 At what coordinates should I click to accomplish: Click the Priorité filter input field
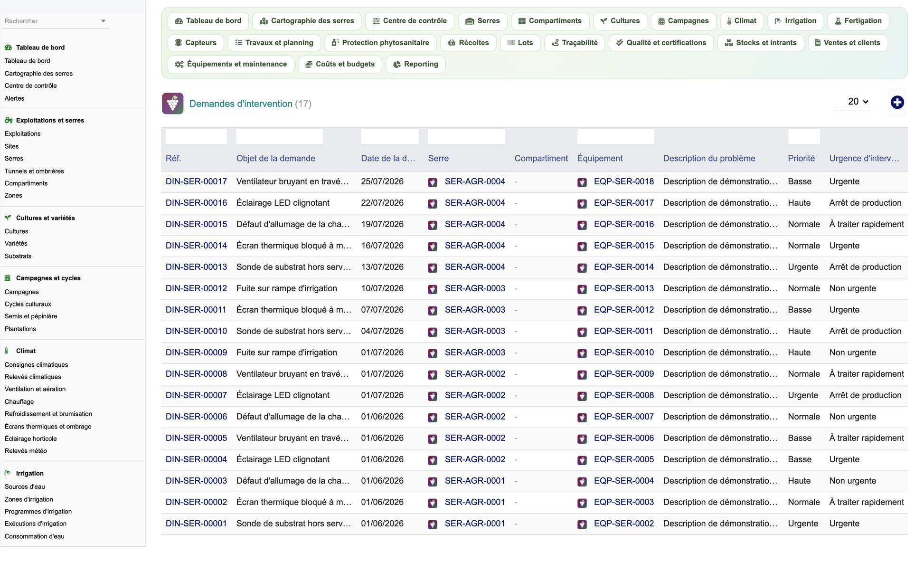804,137
